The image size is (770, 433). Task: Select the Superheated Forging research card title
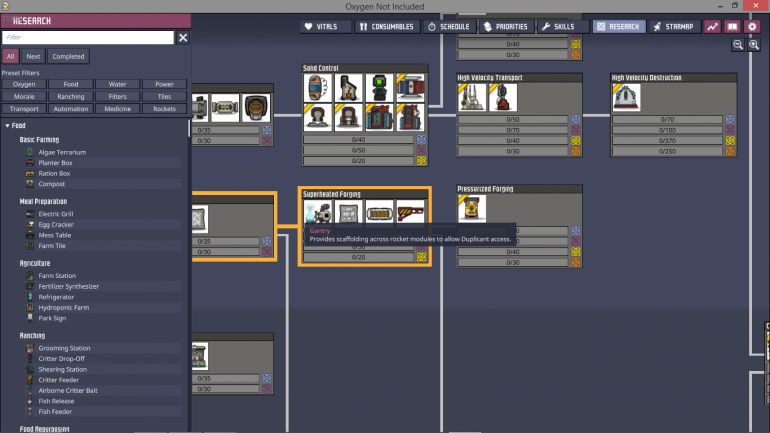332,194
